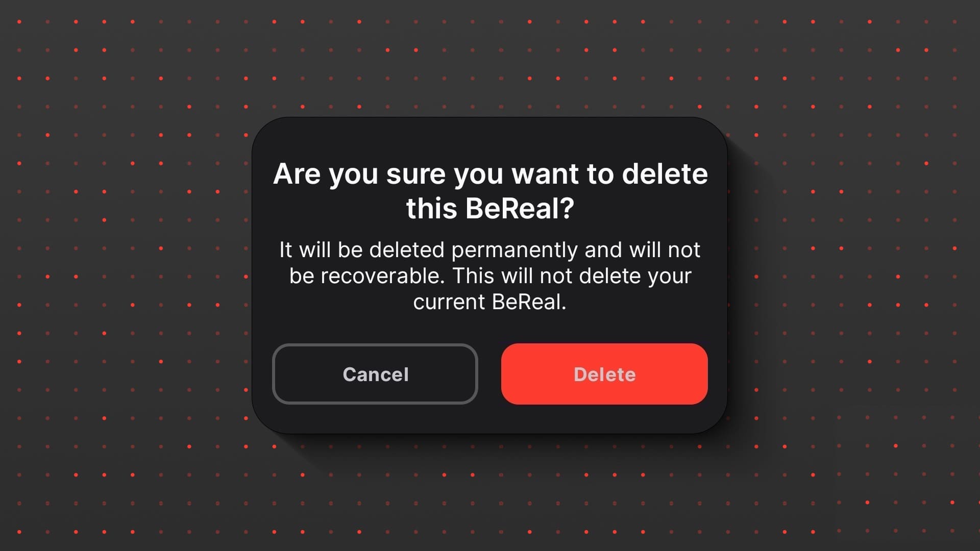Confirm with the red Delete button

(x=604, y=374)
